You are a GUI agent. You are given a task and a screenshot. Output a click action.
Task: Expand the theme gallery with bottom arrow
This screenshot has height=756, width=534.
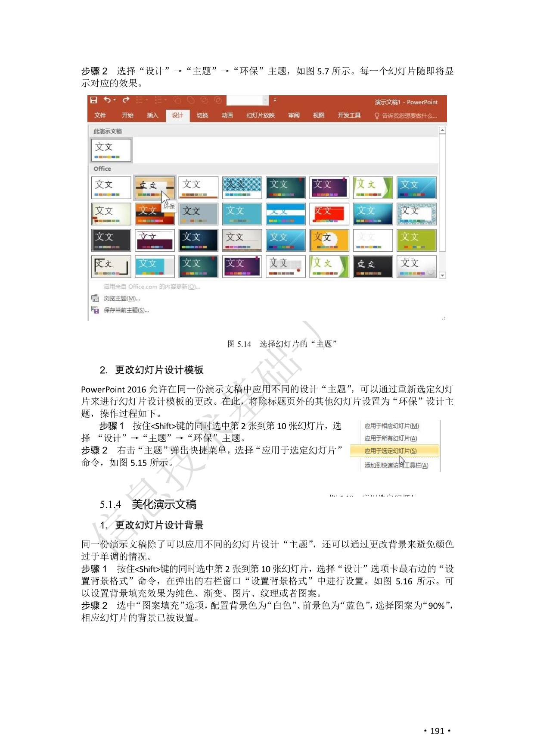pos(442,275)
